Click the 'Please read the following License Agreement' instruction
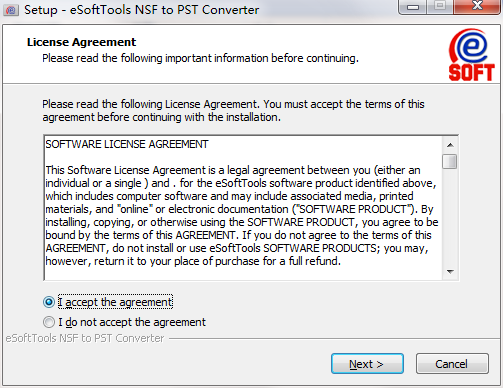 233,111
